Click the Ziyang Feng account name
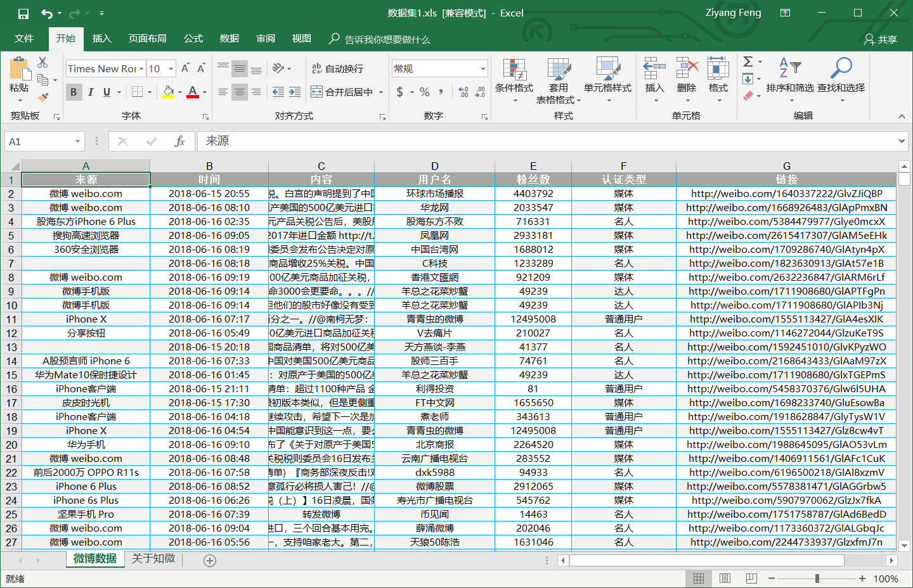The height and width of the screenshot is (588, 913). click(x=733, y=13)
